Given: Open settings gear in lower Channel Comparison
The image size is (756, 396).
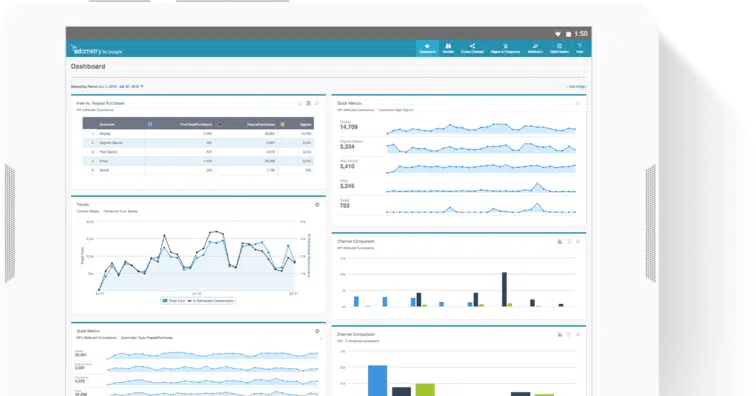Looking at the screenshot, I should (578, 334).
